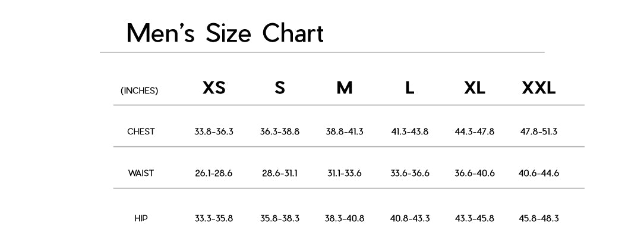Click XXL chest measurement 47.8-51.3

(x=539, y=131)
